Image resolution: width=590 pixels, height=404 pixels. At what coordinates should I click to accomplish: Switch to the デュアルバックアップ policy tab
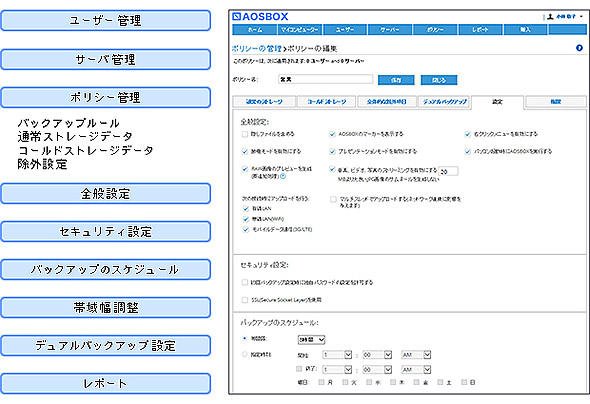444,102
